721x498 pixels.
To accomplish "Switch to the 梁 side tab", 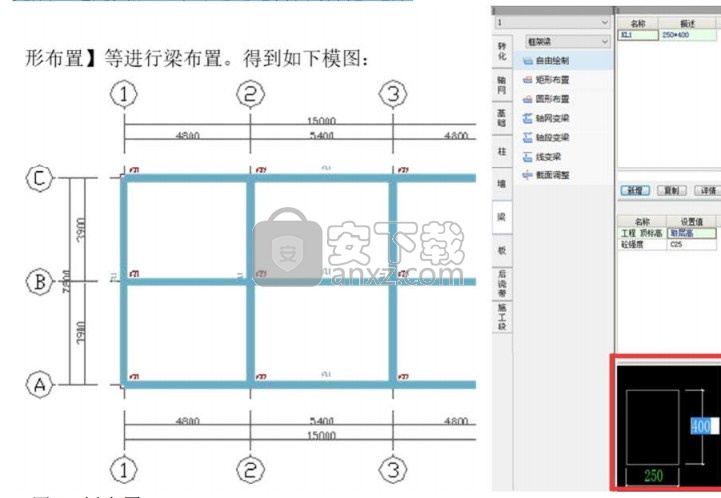I will coord(502,217).
